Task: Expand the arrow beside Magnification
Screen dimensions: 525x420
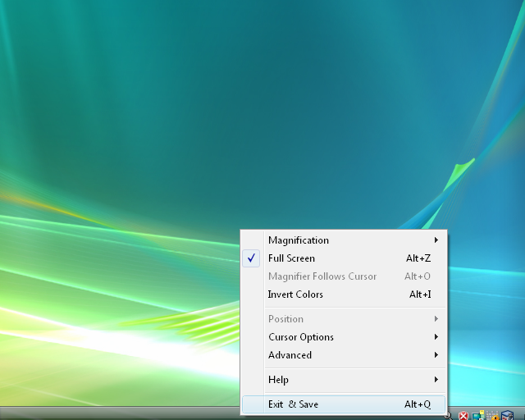Action: click(x=436, y=240)
